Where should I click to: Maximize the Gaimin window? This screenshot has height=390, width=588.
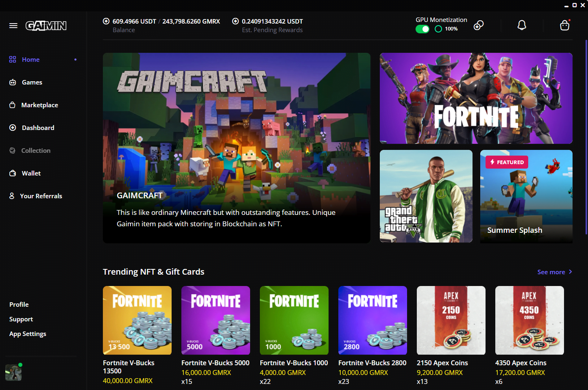[x=575, y=5]
